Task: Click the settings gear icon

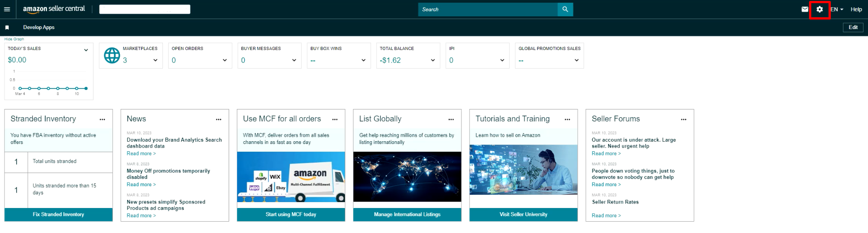Action: point(819,9)
